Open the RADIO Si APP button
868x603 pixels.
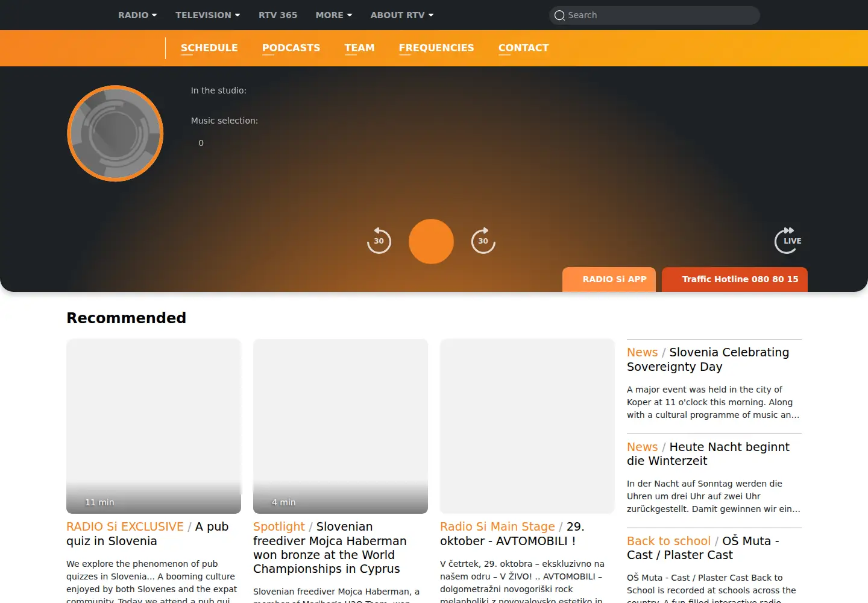click(609, 280)
